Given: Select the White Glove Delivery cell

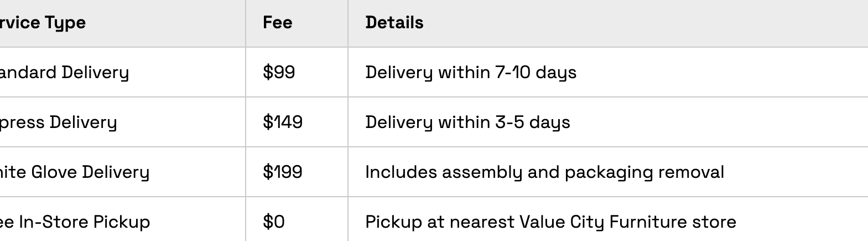Looking at the screenshot, I should [x=75, y=172].
